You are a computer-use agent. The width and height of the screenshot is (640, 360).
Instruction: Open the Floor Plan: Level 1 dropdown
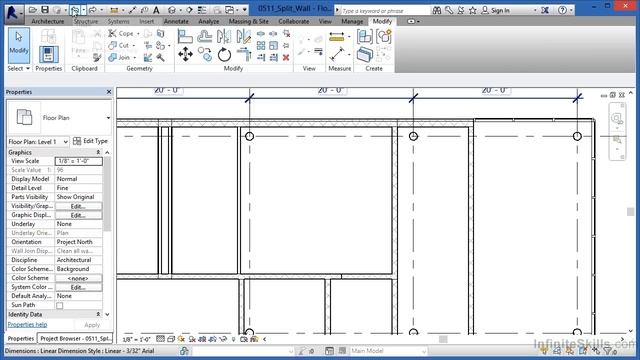38,142
